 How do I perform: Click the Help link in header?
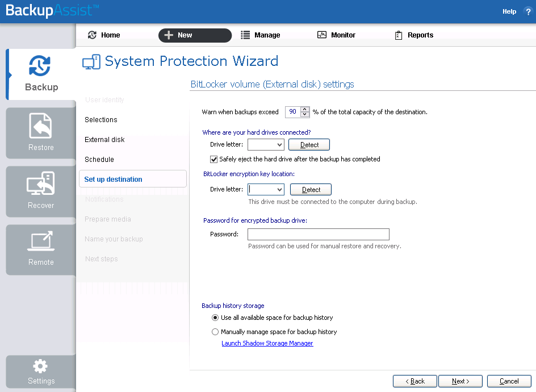tap(509, 11)
